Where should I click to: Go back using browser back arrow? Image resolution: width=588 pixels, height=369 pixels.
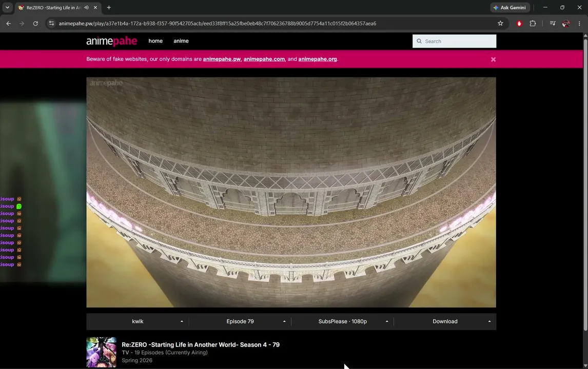(x=8, y=23)
